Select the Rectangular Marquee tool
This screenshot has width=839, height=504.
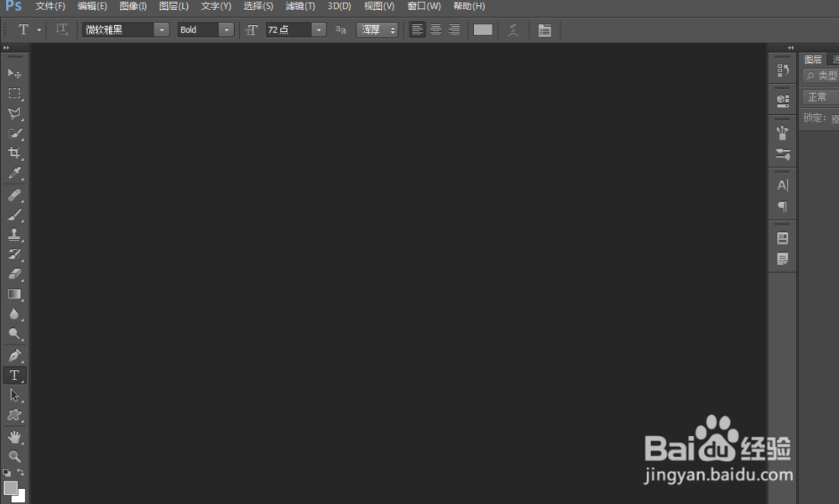point(14,94)
